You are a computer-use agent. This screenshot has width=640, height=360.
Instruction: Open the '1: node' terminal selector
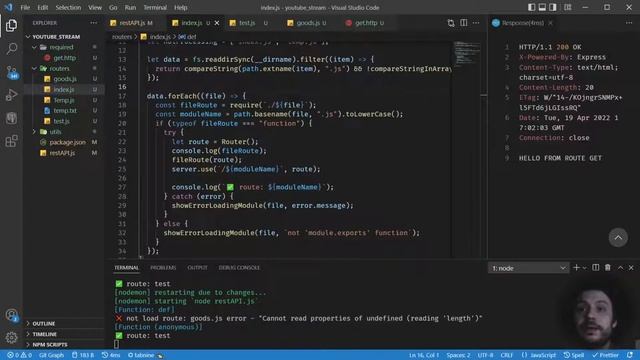(529, 268)
